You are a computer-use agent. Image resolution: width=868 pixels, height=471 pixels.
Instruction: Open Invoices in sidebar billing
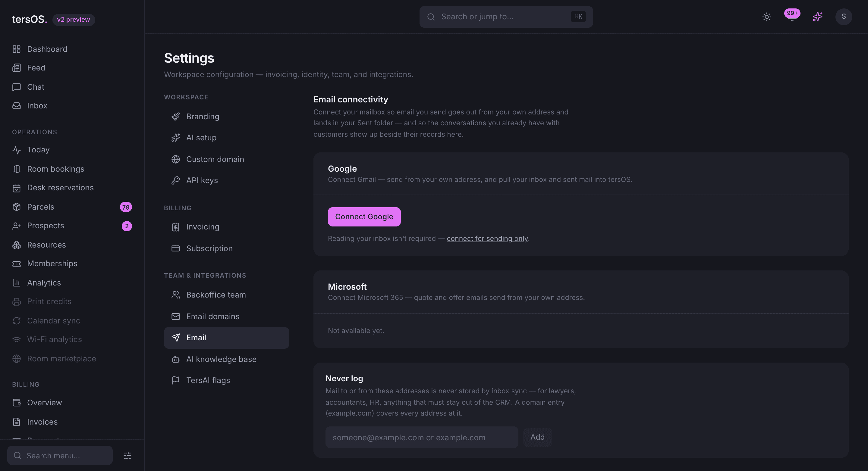pos(72,422)
